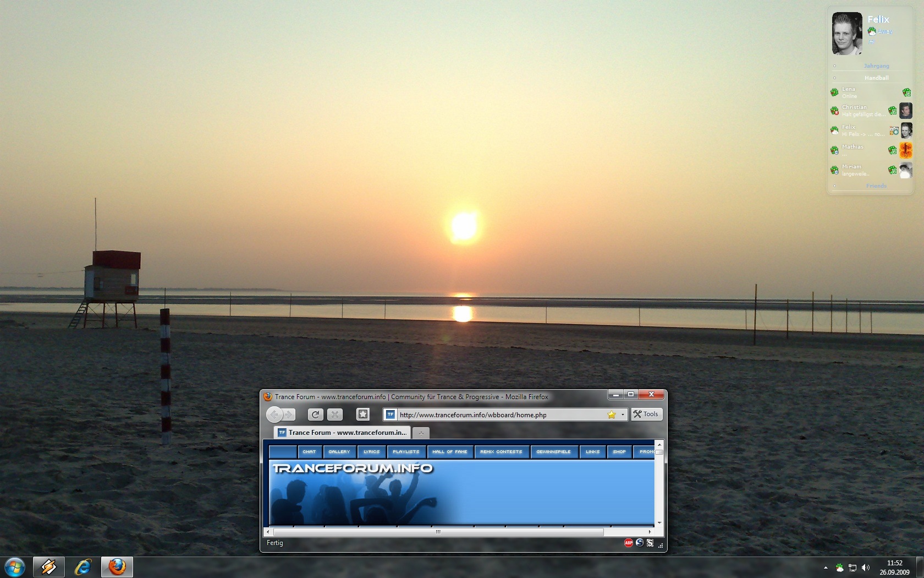Open the Tools button in Firefox

pyautogui.click(x=646, y=415)
